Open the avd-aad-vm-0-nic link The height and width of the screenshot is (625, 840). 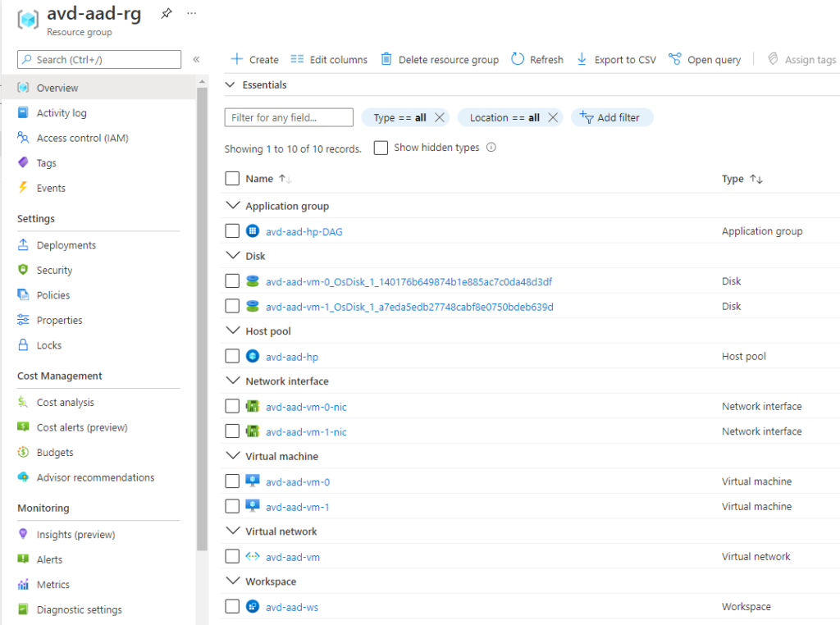(306, 407)
